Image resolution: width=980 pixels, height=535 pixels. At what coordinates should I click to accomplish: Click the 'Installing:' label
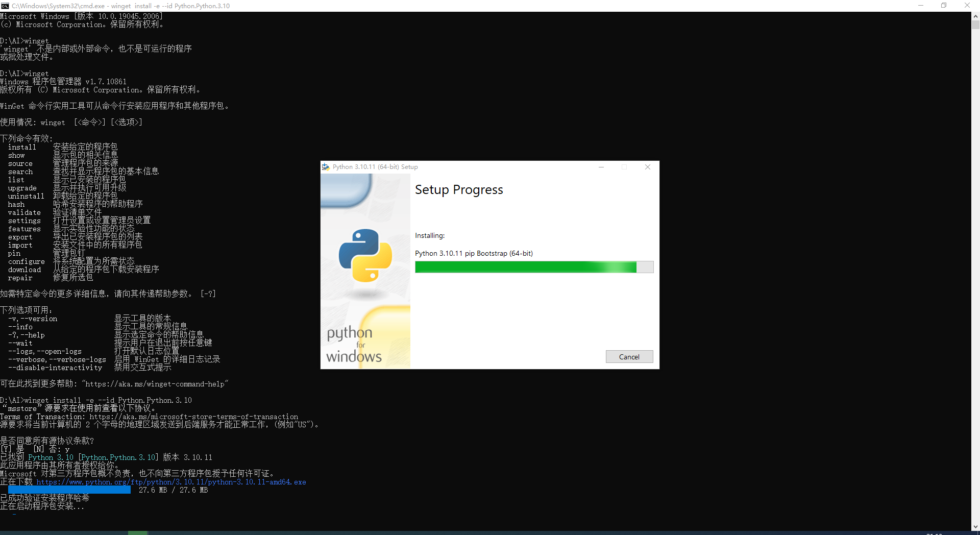point(430,235)
